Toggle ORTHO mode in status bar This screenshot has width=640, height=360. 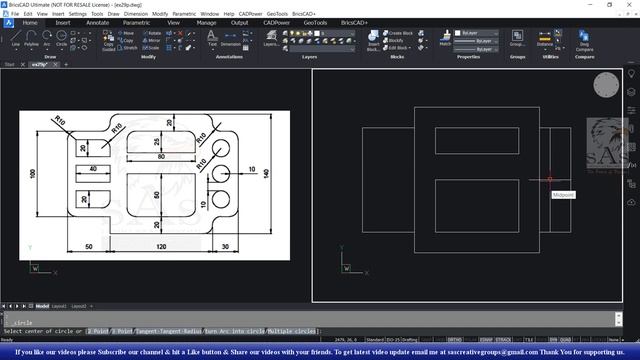click(454, 340)
